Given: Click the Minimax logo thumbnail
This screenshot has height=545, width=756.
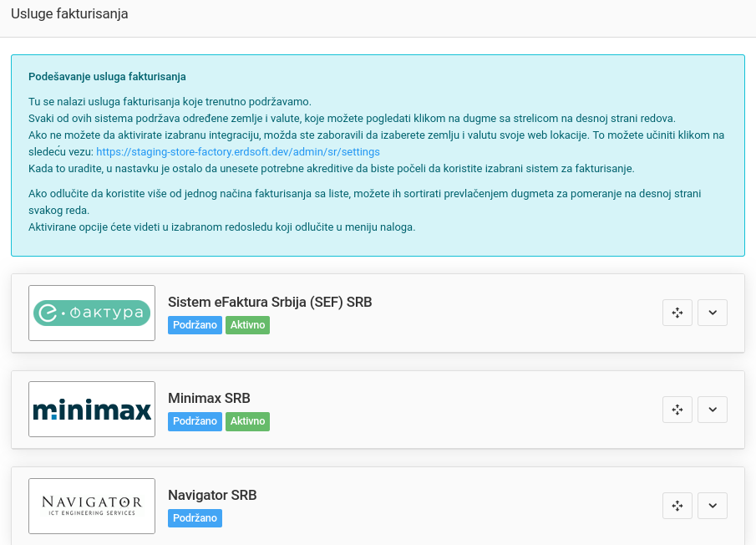Looking at the screenshot, I should (92, 410).
